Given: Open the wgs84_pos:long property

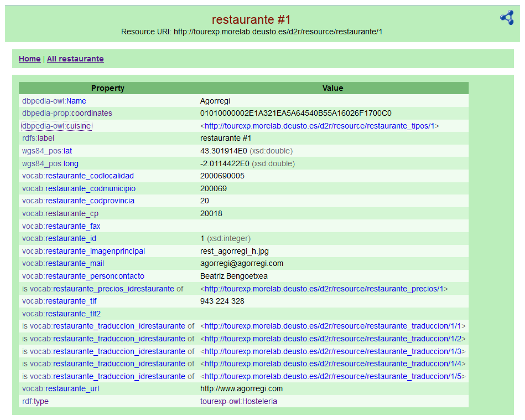Looking at the screenshot, I should point(50,163).
